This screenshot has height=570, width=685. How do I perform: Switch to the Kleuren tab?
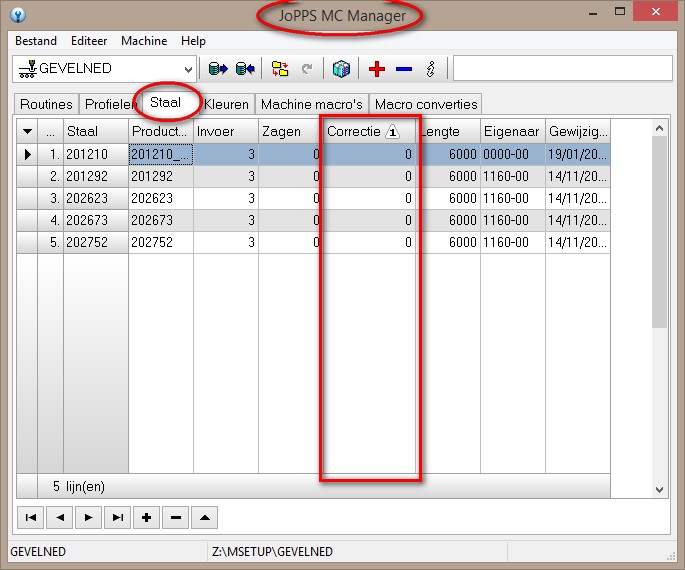click(x=226, y=104)
